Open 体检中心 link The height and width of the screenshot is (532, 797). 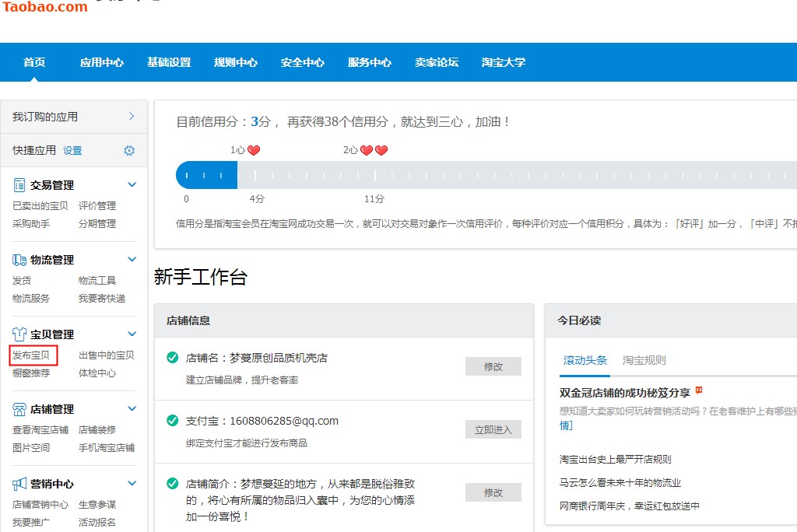tap(97, 373)
